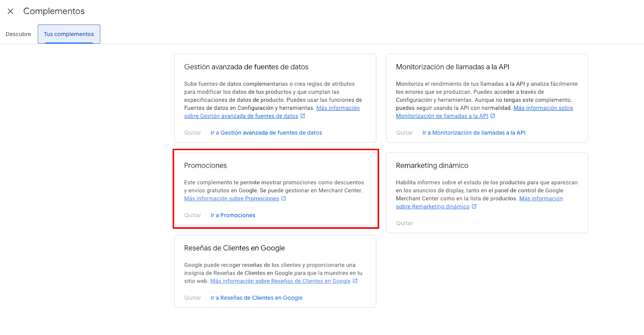This screenshot has height=335, width=644.
Task: Open Más información sobre Promociones link
Action: pyautogui.click(x=231, y=198)
